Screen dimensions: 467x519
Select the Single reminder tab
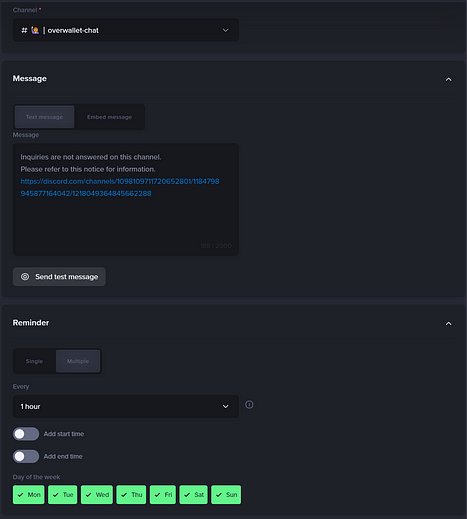click(34, 361)
